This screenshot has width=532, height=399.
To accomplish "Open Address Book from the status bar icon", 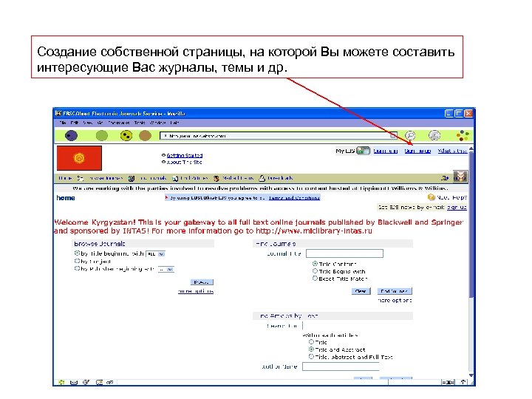I will point(99,383).
